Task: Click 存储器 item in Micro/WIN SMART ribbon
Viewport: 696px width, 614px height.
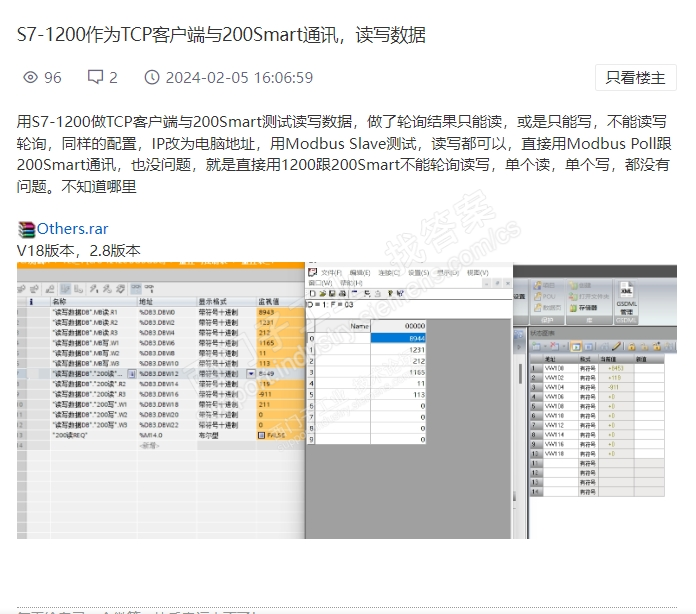Action: pyautogui.click(x=584, y=307)
